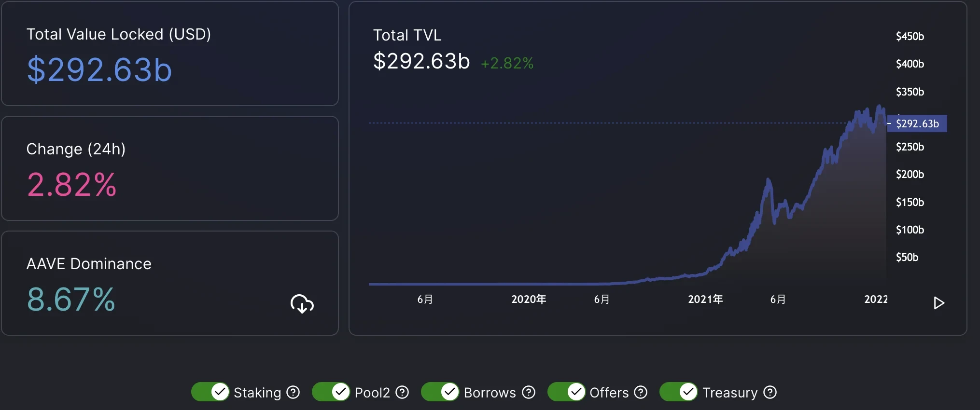Click the 2020年 label on the time axis
The image size is (980, 410).
coord(529,300)
